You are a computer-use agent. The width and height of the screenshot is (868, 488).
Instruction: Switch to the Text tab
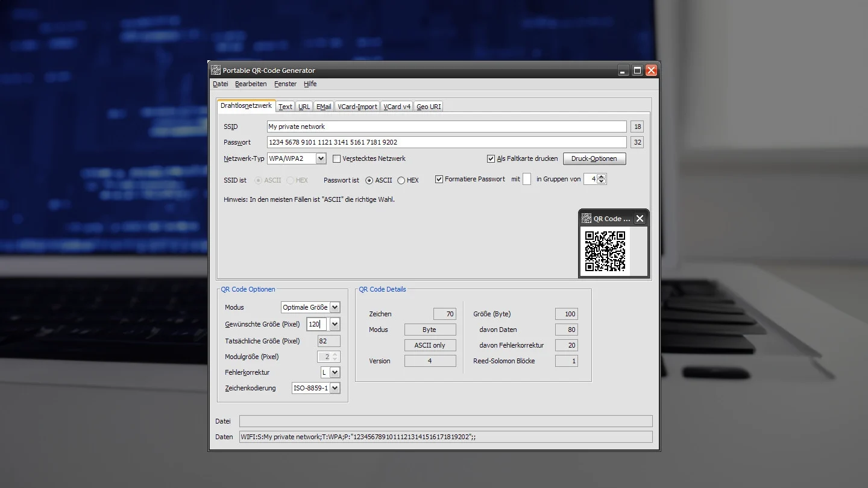285,107
